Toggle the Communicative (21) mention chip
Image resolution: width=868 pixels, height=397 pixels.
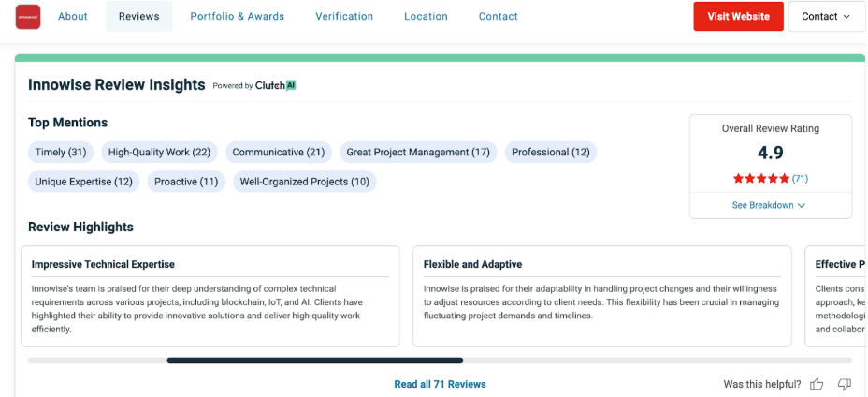pyautogui.click(x=279, y=152)
